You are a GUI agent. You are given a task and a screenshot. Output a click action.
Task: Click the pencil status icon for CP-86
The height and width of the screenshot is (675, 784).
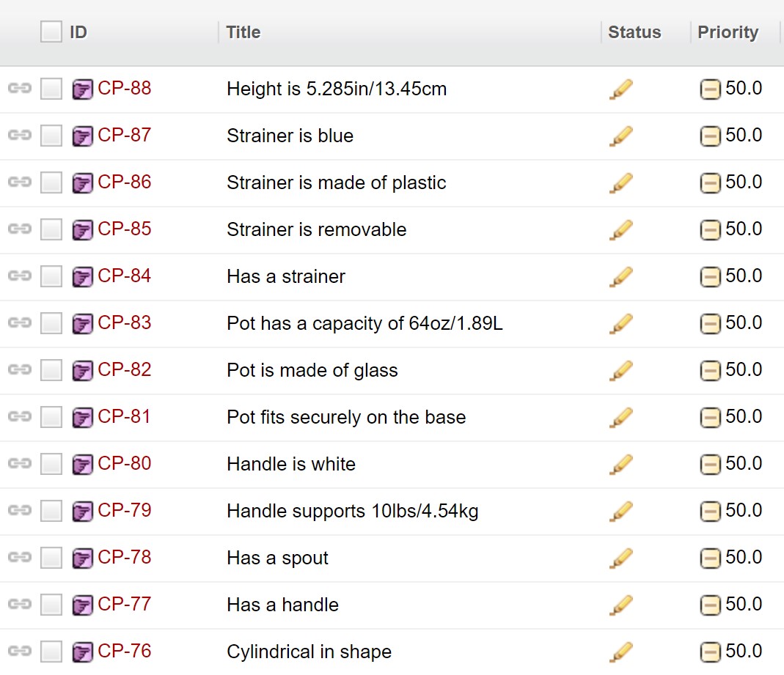(x=620, y=182)
